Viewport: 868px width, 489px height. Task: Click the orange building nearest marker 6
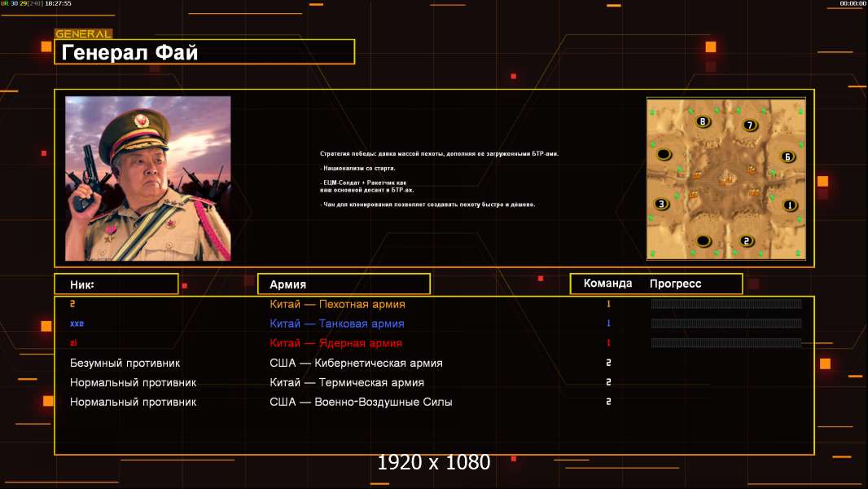[x=752, y=169]
